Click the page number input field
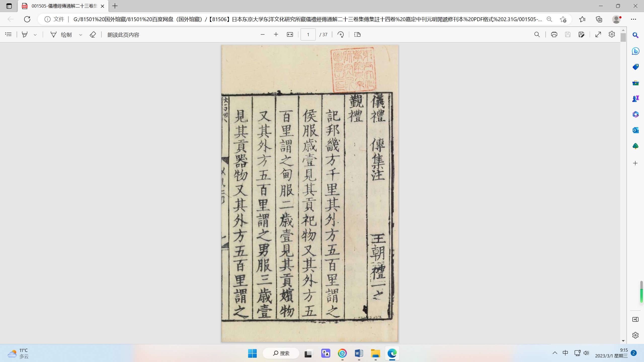The image size is (644, 362). click(x=308, y=34)
